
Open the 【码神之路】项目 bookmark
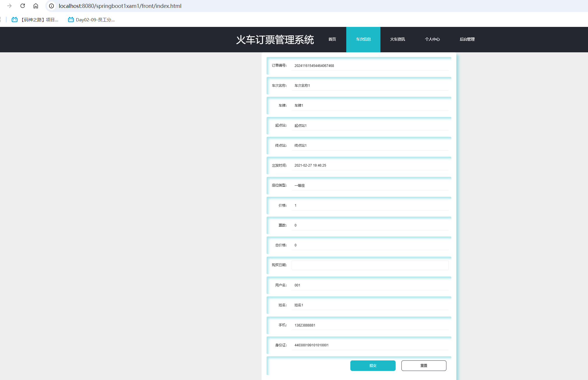tap(35, 20)
